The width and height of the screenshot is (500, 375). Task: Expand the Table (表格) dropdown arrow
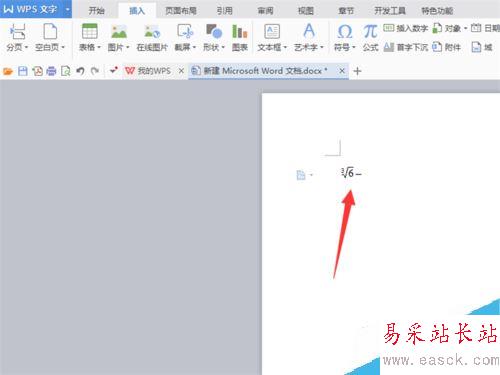click(x=99, y=47)
